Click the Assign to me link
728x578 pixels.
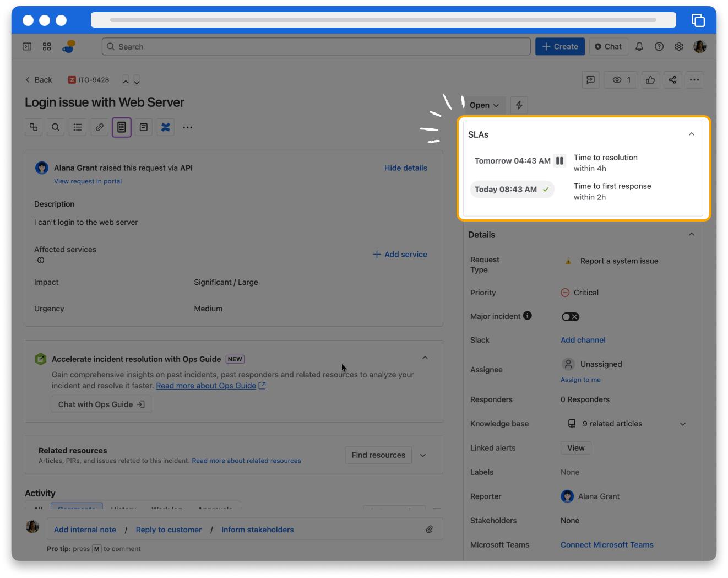point(580,380)
